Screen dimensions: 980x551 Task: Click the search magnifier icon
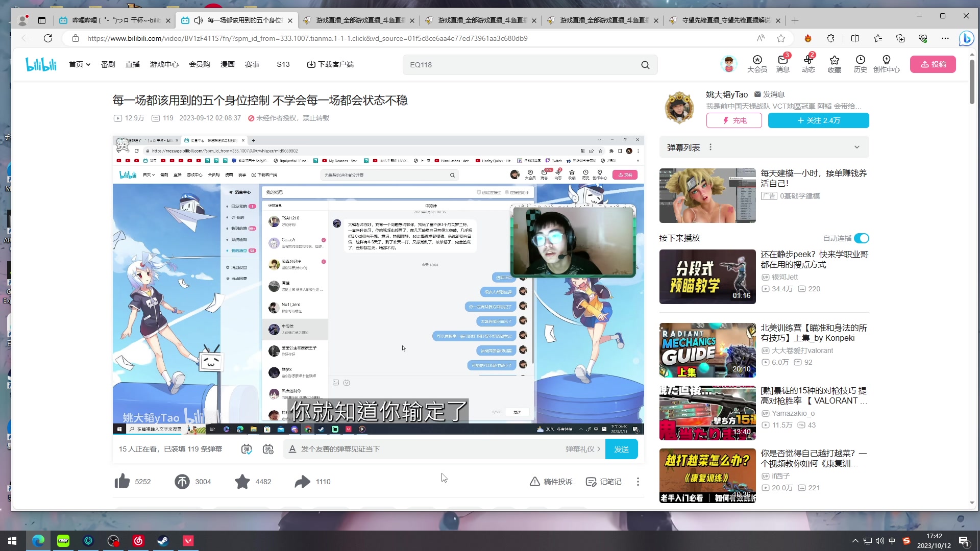[645, 65]
